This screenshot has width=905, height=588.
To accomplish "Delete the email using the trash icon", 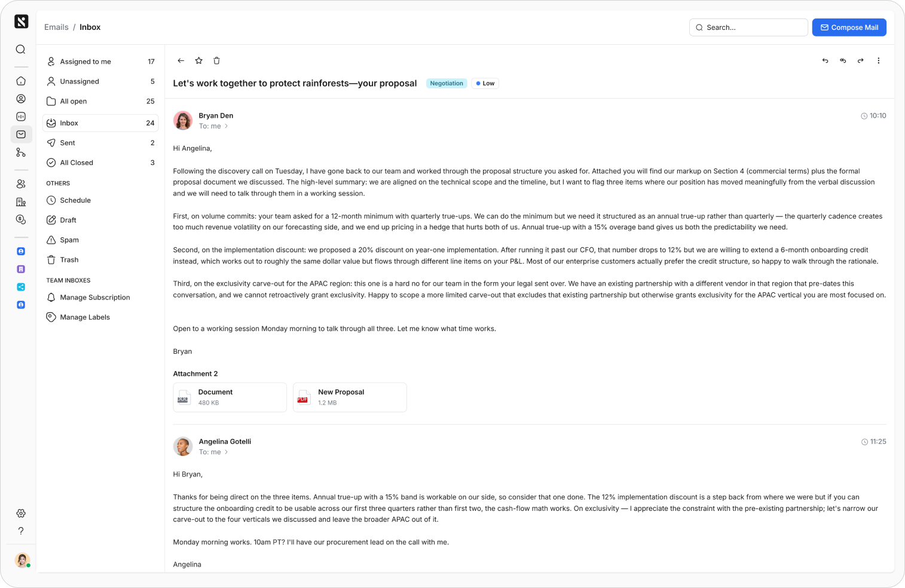I will (x=217, y=60).
